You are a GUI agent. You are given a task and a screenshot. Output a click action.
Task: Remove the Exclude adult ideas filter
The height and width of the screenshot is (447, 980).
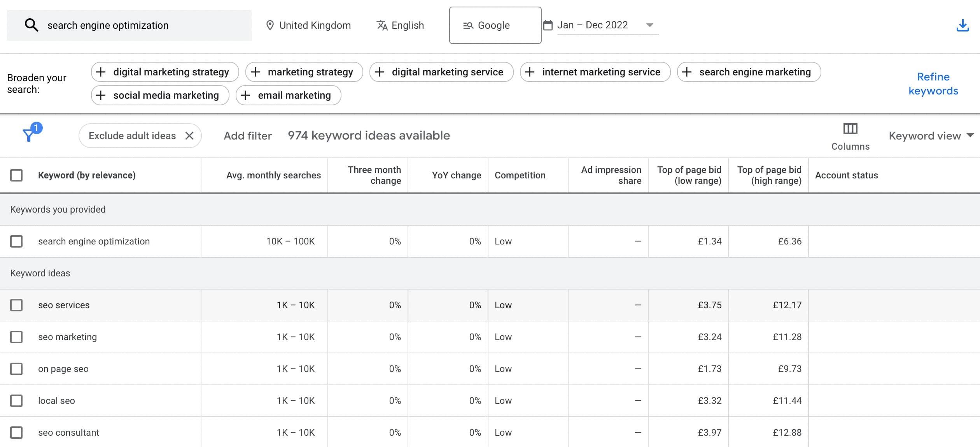coord(190,136)
